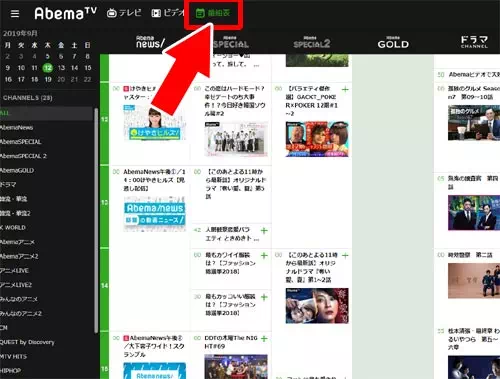Screen dimensions: 500x379
Task: Select date 16 in the calendar
Action: pyautogui.click(x=8, y=79)
